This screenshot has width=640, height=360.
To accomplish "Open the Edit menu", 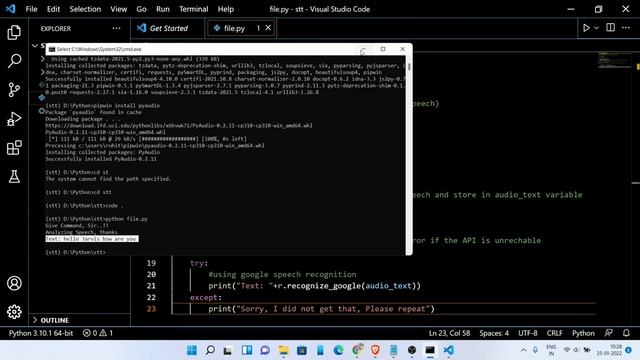I will point(53,9).
